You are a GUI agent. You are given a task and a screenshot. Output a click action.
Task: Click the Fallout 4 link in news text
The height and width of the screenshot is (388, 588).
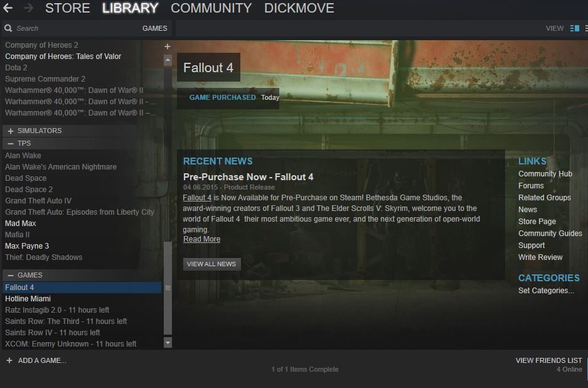coord(197,197)
